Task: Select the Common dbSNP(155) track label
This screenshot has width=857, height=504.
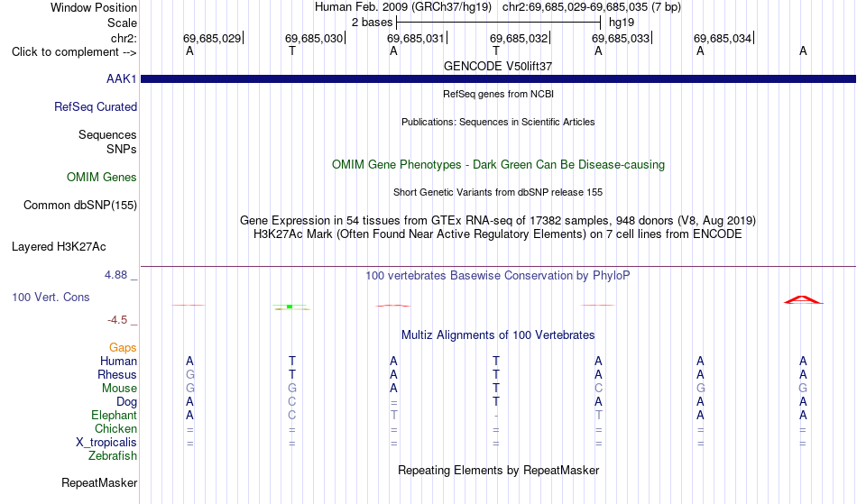Action: [x=80, y=206]
